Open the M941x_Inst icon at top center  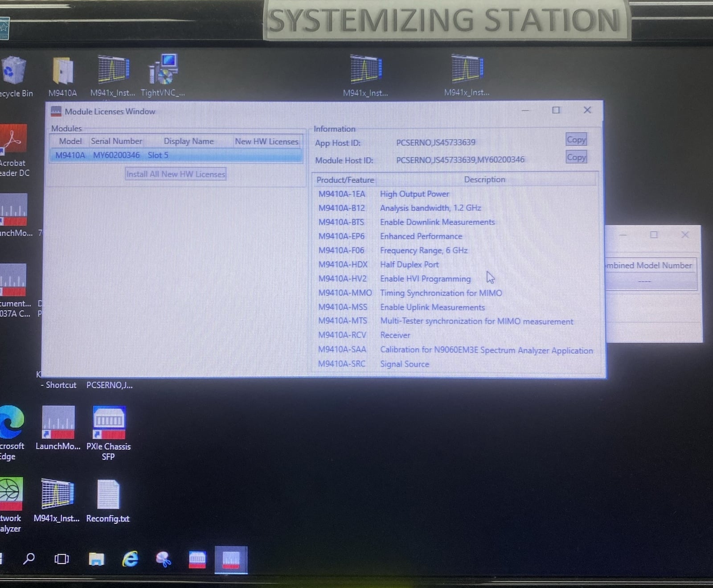365,69
